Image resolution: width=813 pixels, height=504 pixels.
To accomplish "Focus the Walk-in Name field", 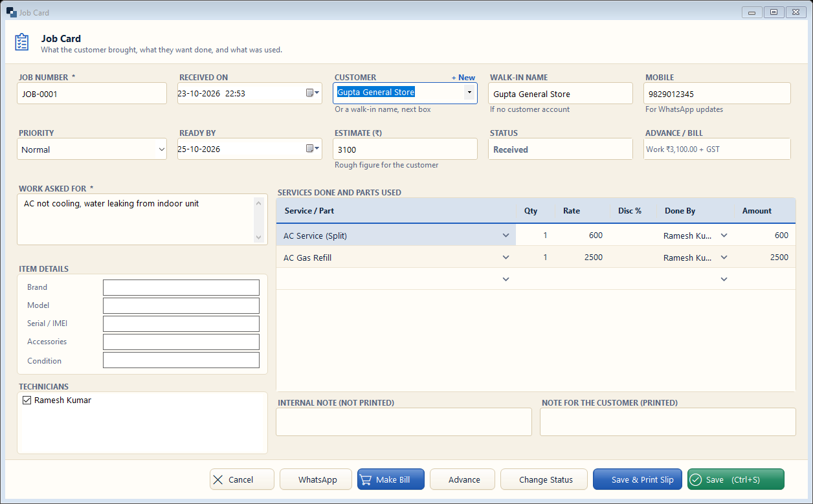I will pyautogui.click(x=561, y=93).
